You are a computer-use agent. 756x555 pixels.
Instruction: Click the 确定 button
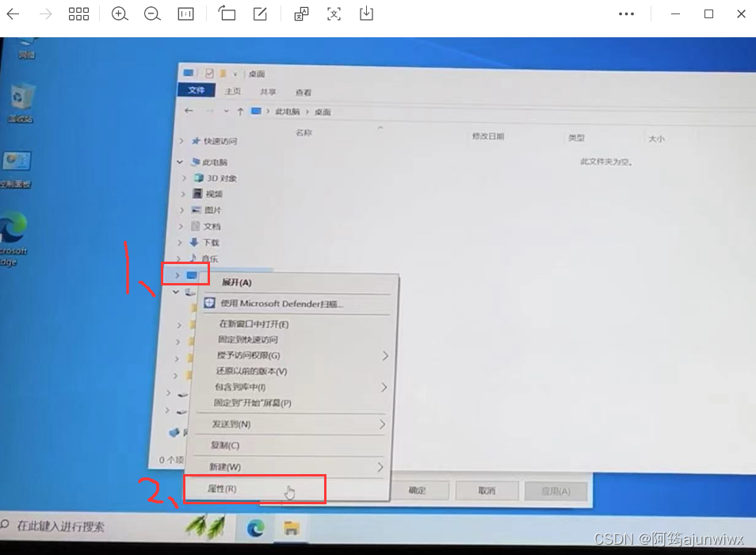click(x=417, y=491)
